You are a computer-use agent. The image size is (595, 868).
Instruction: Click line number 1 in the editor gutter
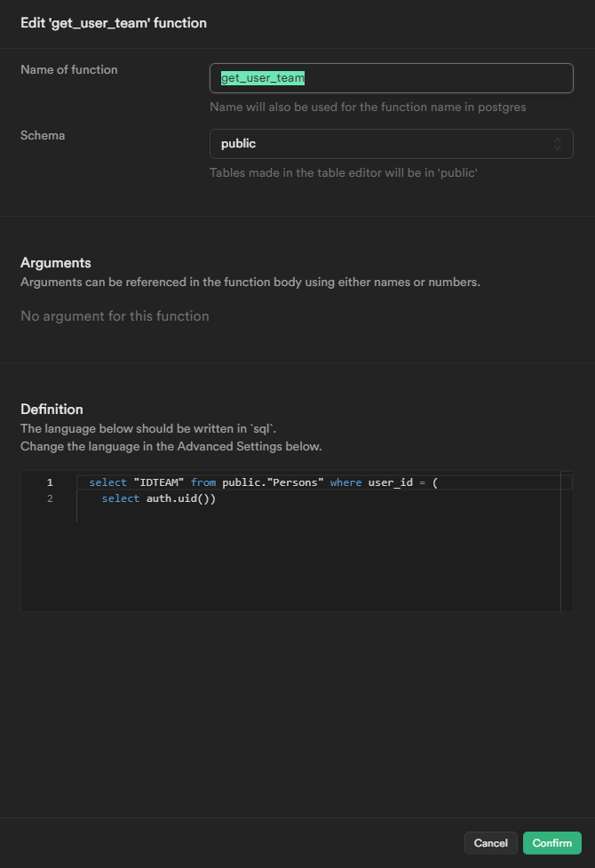point(50,482)
